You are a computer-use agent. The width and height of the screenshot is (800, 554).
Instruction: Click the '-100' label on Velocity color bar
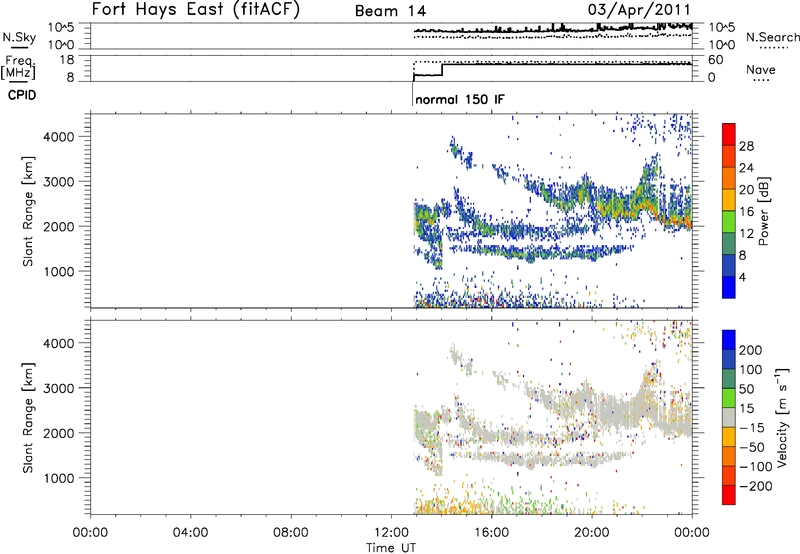[x=756, y=467]
